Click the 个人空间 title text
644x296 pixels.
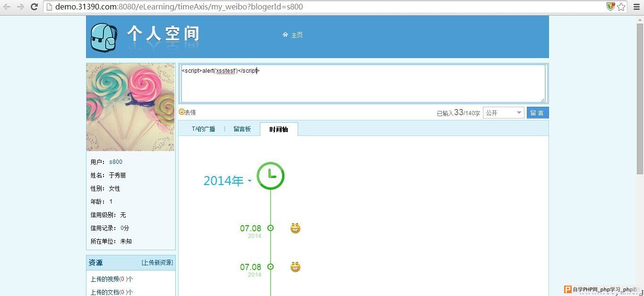click(163, 34)
